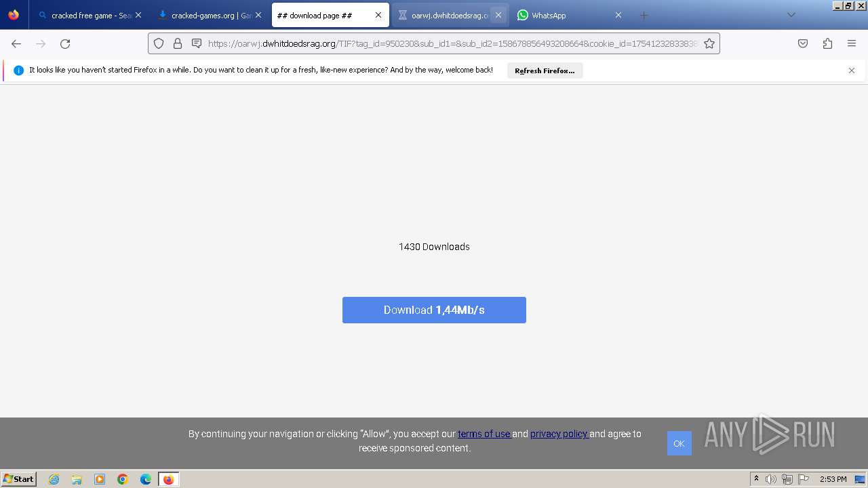Open tracking protection shield icon
The image size is (868, 488).
[159, 43]
